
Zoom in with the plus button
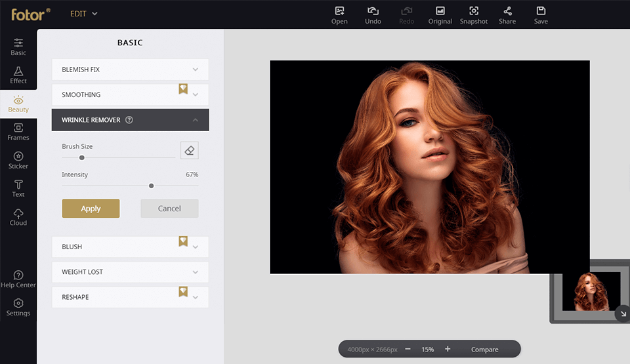click(448, 350)
